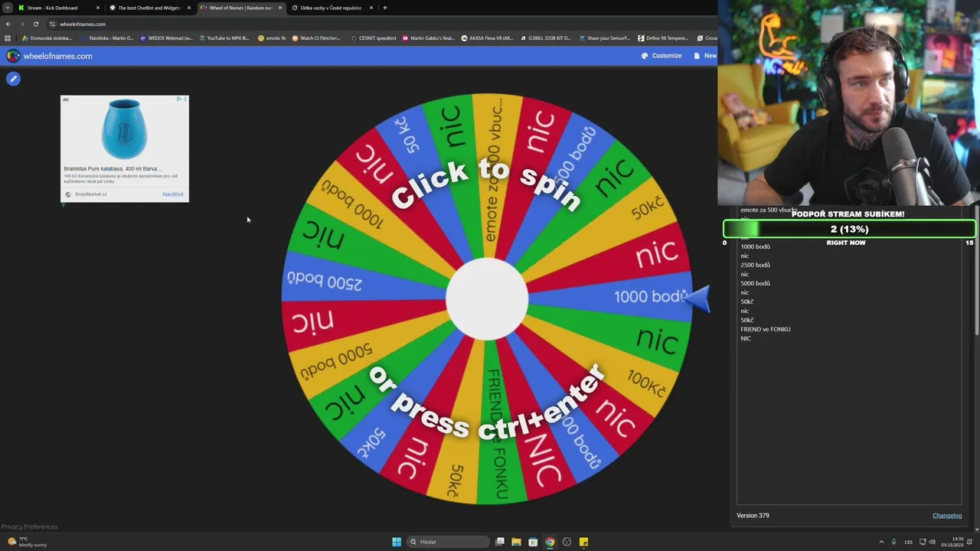The width and height of the screenshot is (980, 551).
Task: Click the subscriber goal progress bar 2 (13%)
Action: coord(849,229)
